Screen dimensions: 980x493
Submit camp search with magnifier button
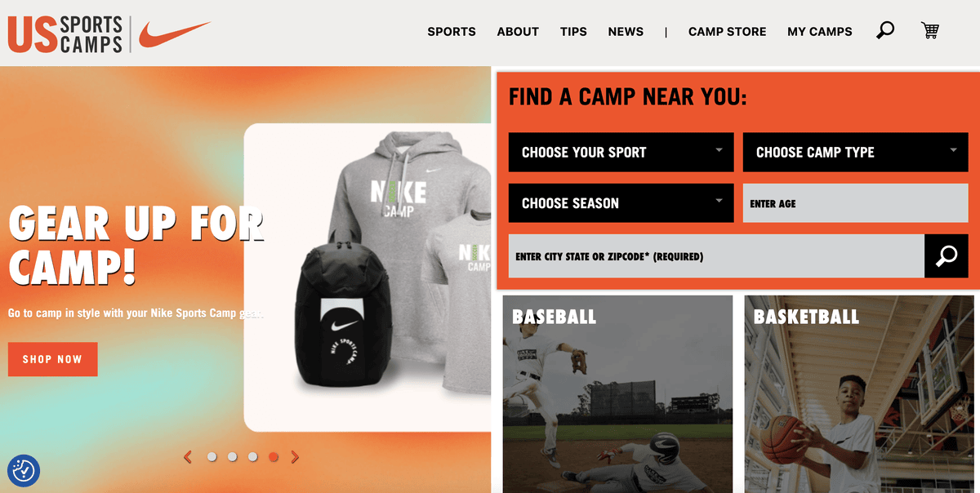(x=947, y=256)
